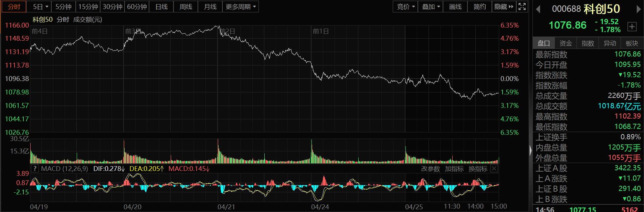Go to next stock with right arrow
Image resolution: width=644 pixels, height=212 pixels.
click(x=638, y=9)
